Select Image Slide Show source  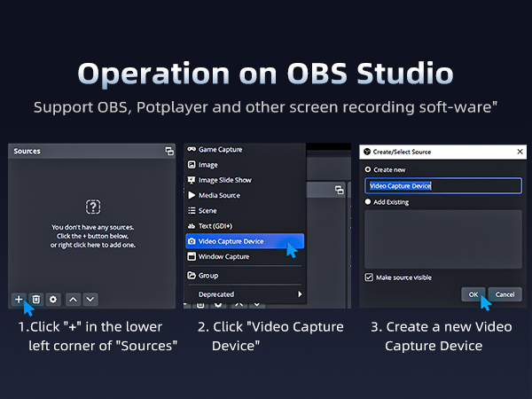click(224, 180)
